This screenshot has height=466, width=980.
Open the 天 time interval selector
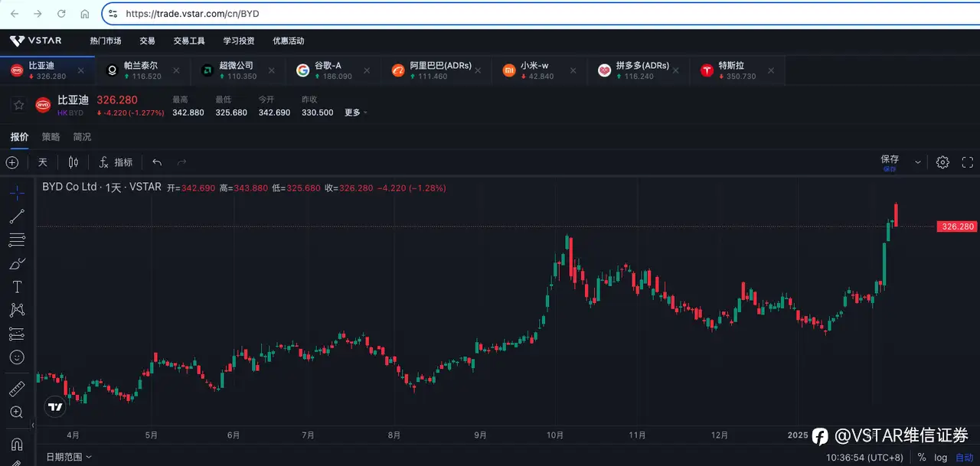coord(43,162)
